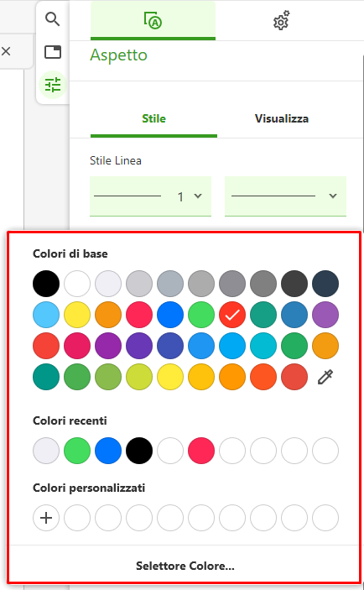Select the recent blue color swatch
This screenshot has height=590, width=364.
108,451
